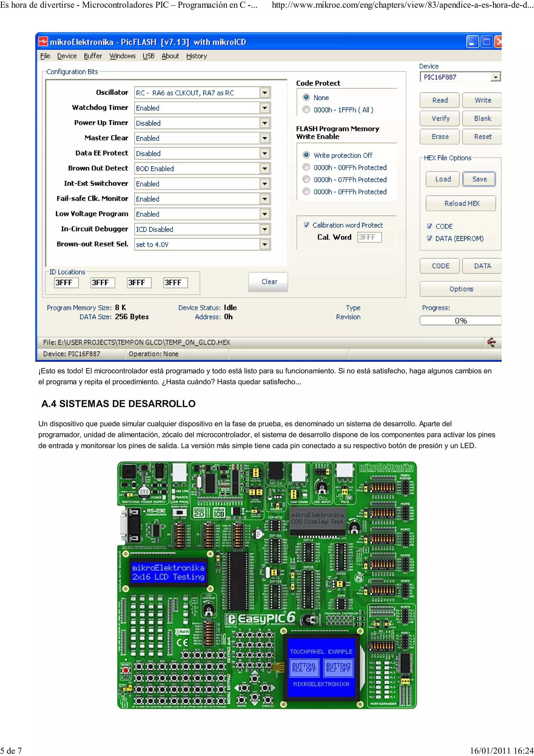This screenshot has width=534, height=756.
Task: Select Write protection Off option
Action: [306, 155]
